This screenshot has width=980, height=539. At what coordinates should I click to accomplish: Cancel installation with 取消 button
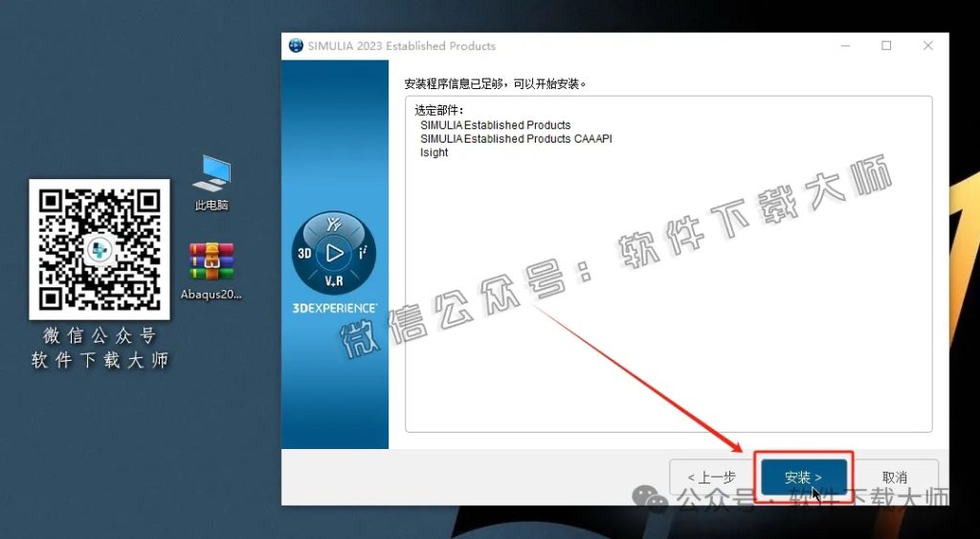point(895,478)
